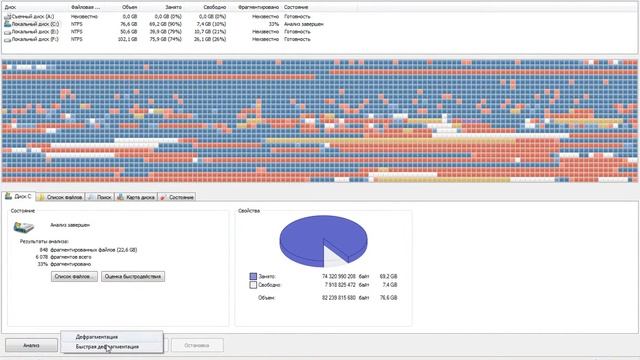Select the local disk F: drive icon
The width and height of the screenshot is (640, 360).
[7, 40]
